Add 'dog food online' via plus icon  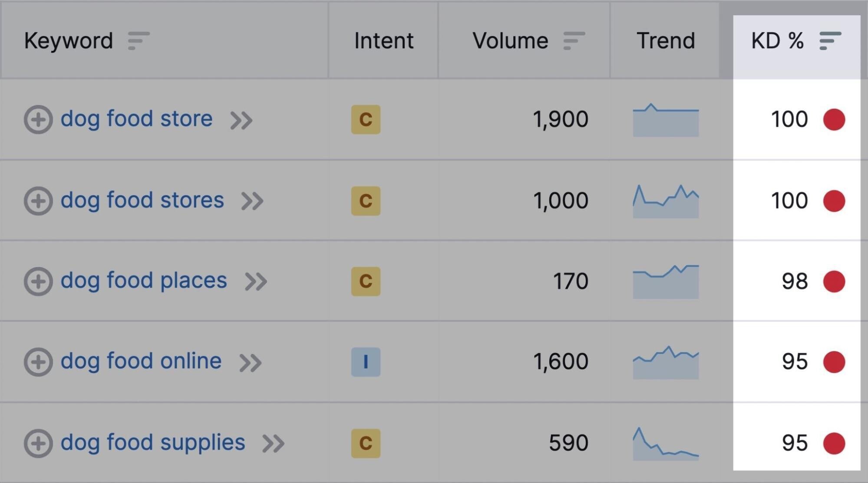click(x=38, y=362)
